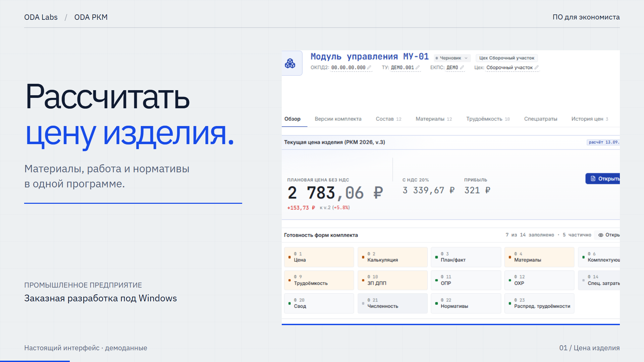Image resolution: width=644 pixels, height=362 pixels.
Task: Open form Ф 1 Цена card
Action: click(x=319, y=257)
